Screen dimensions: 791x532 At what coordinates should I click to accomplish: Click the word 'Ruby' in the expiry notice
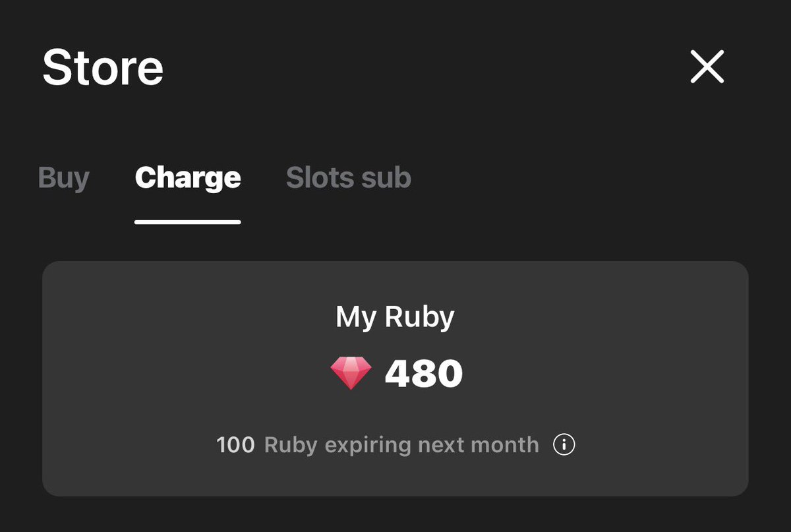[291, 446]
